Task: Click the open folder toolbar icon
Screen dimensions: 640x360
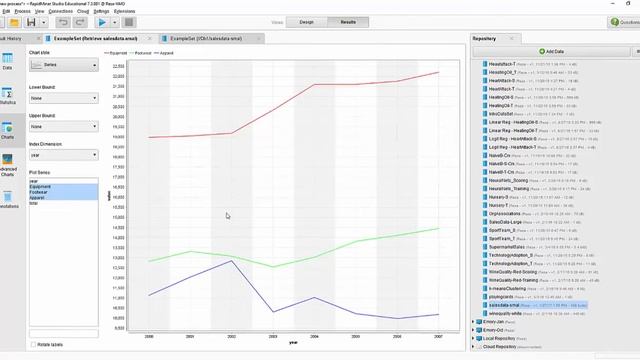Action: point(14,22)
